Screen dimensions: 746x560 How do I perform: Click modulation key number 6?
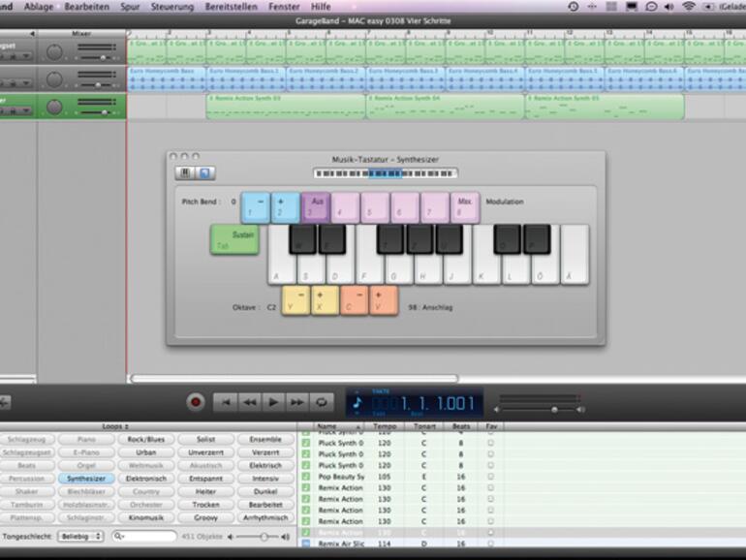pyautogui.click(x=405, y=207)
